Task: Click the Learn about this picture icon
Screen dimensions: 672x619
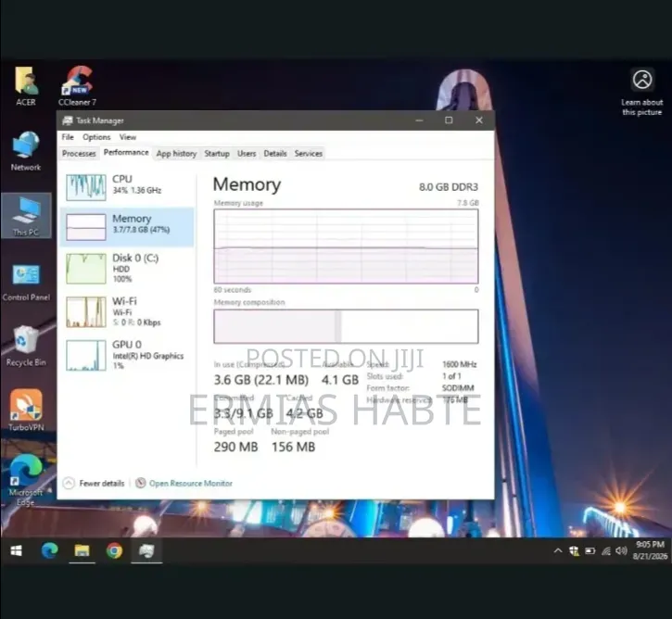Action: point(642,92)
